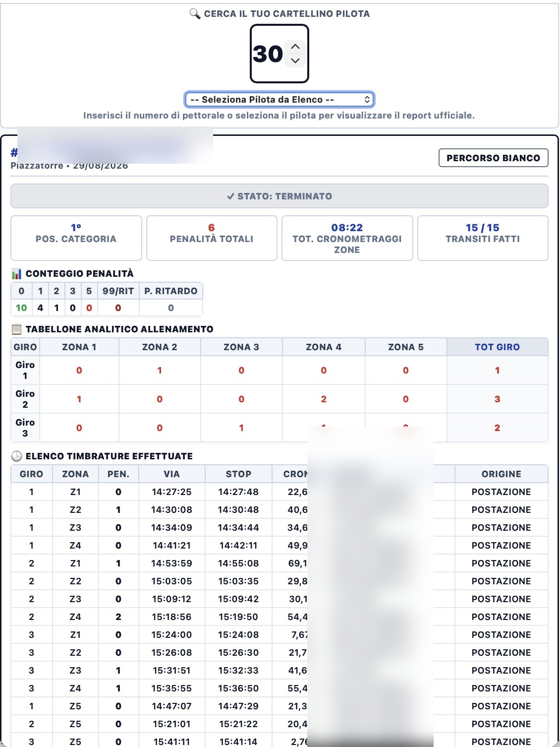Open the Seleziona Pilota da Elenco dropdown

[x=280, y=100]
